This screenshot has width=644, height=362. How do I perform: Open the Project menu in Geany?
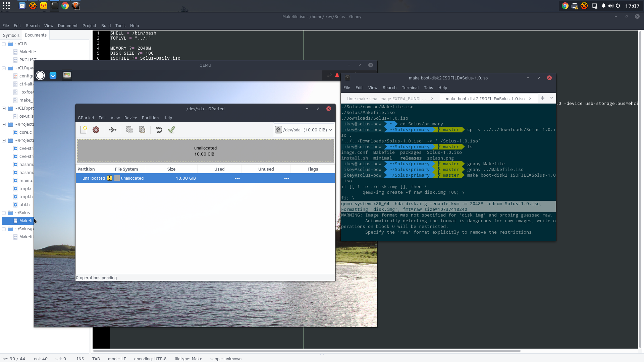[89, 26]
